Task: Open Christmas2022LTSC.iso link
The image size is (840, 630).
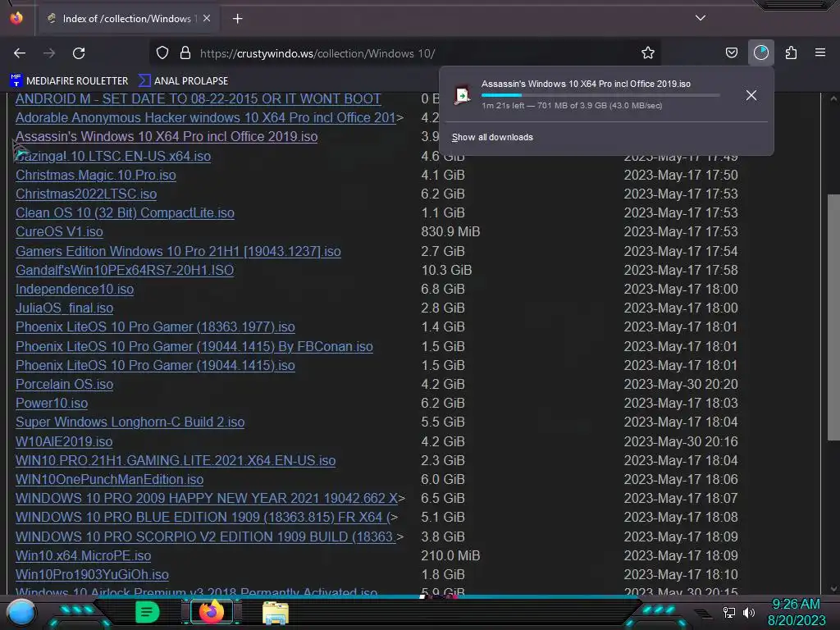Action: click(86, 194)
